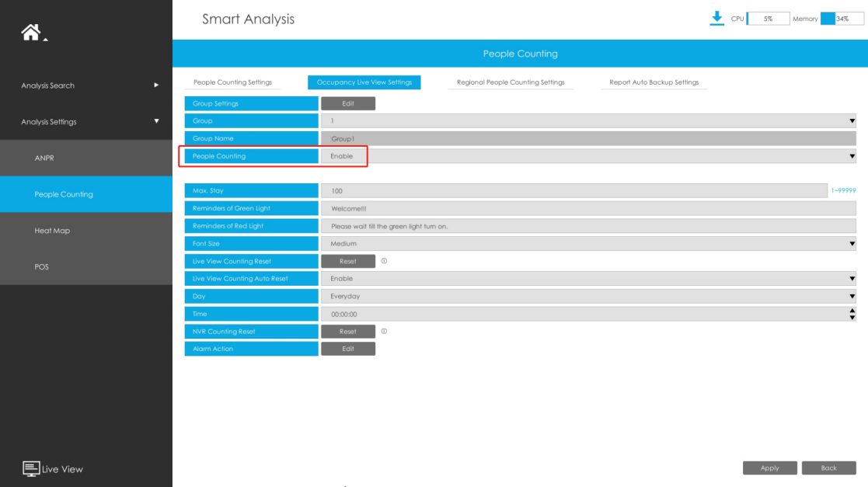Screen dimensions: 868x487
Task: Select the Occupancy Live View Settings tab
Action: pyautogui.click(x=364, y=82)
